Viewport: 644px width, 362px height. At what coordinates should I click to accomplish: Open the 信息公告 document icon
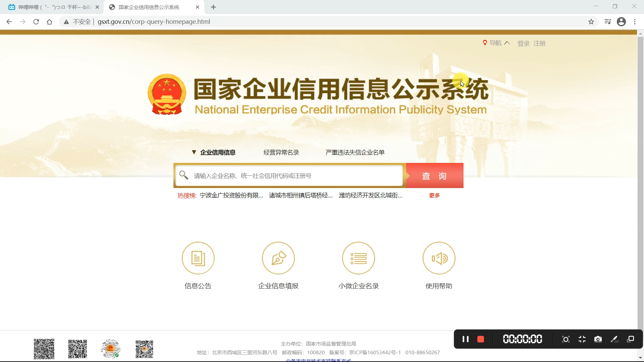click(x=198, y=258)
